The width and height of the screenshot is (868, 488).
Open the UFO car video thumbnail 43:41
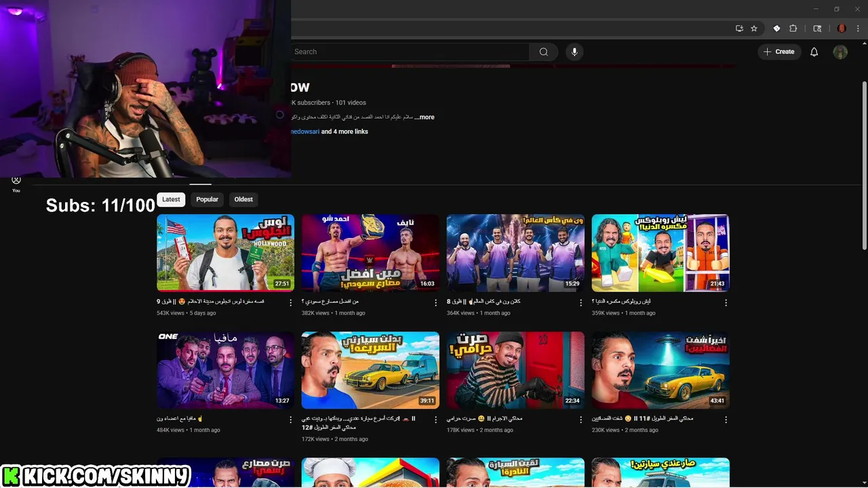click(x=660, y=370)
